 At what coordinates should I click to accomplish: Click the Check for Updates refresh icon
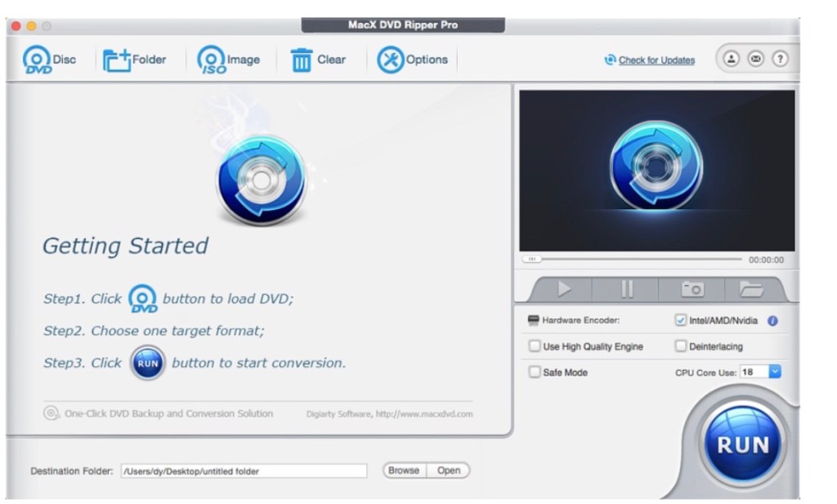pyautogui.click(x=610, y=60)
